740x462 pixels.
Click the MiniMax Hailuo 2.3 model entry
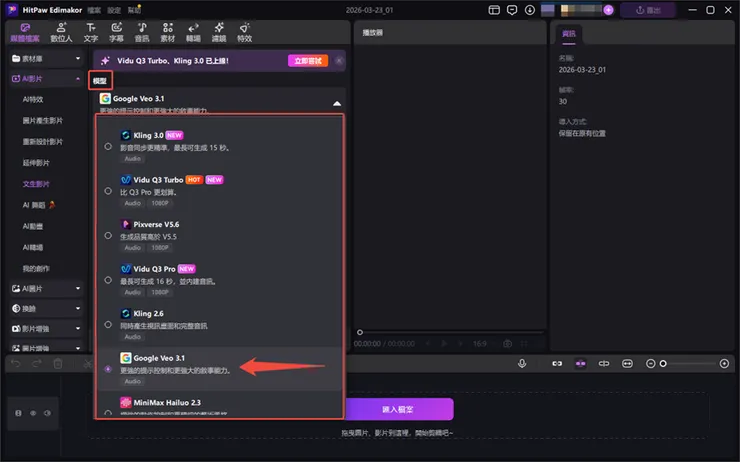pos(219,405)
